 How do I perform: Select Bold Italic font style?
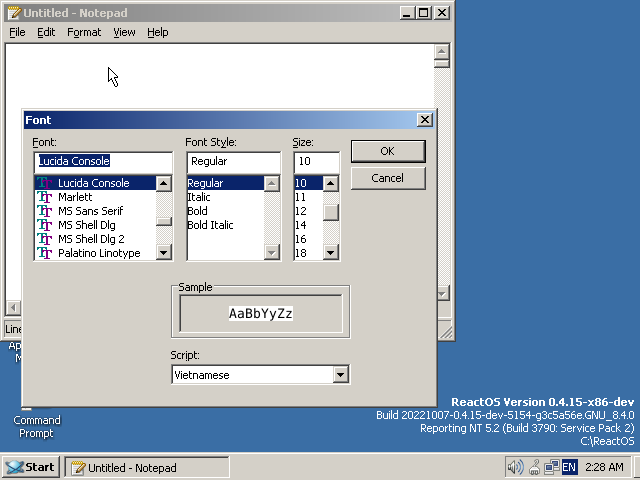click(x=210, y=225)
